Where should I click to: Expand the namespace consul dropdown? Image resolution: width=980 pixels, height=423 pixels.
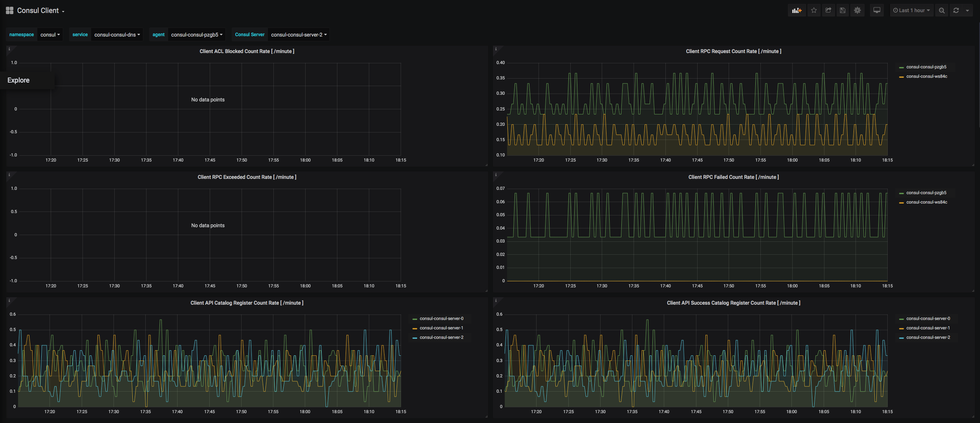pyautogui.click(x=50, y=35)
